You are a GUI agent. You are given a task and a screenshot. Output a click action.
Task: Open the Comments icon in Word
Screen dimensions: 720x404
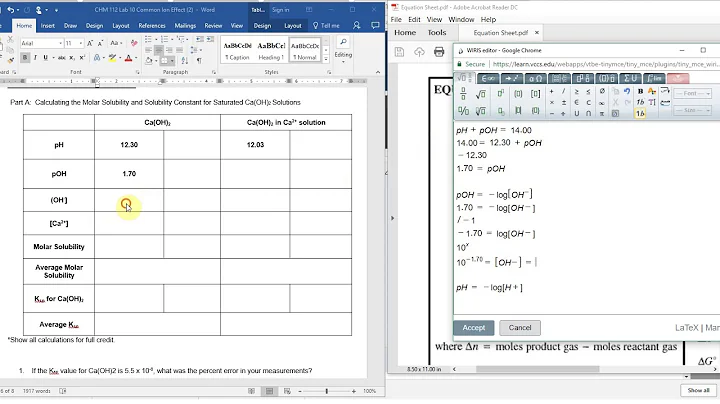pos(375,26)
